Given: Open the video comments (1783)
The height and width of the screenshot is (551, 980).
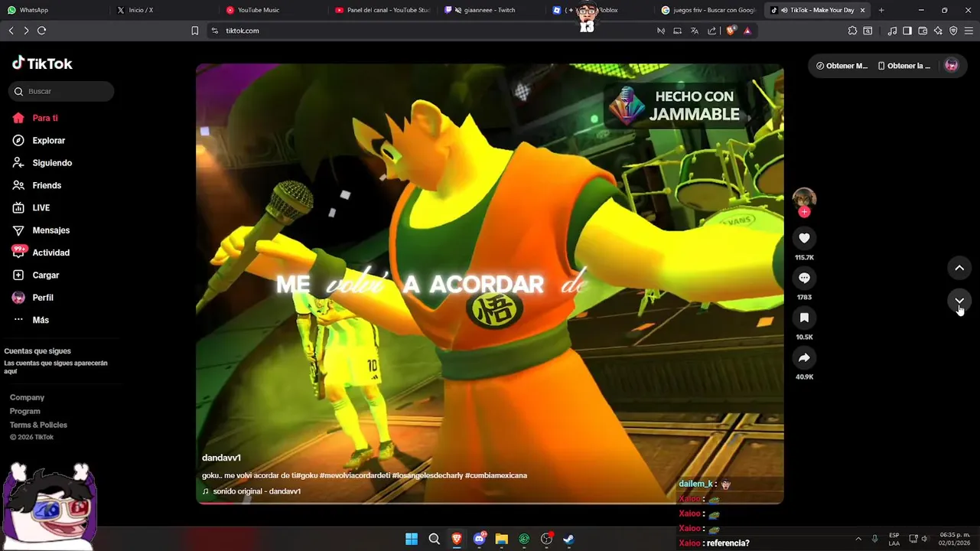Looking at the screenshot, I should (804, 278).
